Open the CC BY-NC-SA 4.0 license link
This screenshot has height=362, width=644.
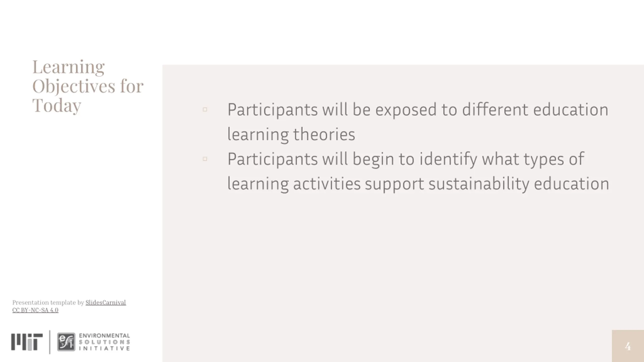pyautogui.click(x=35, y=310)
